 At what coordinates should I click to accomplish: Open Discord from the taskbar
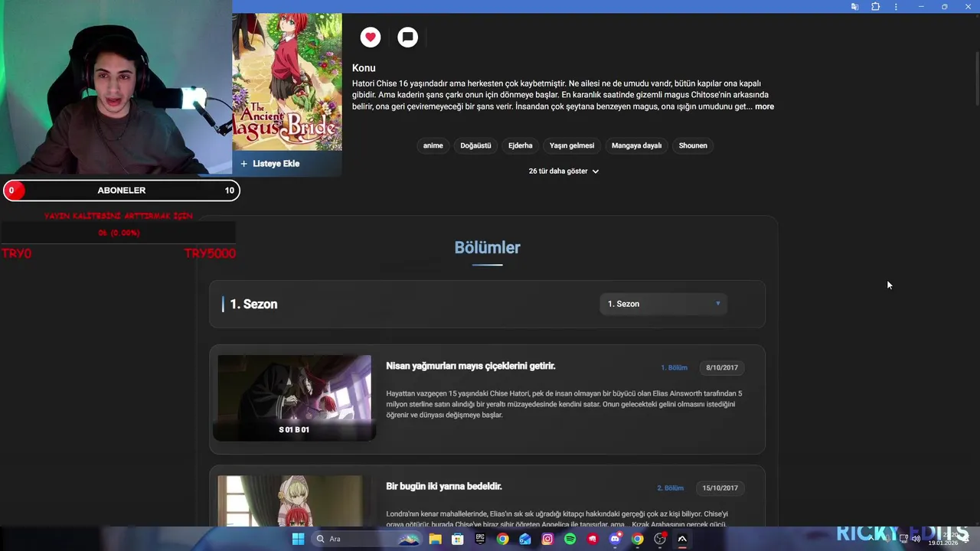point(615,539)
